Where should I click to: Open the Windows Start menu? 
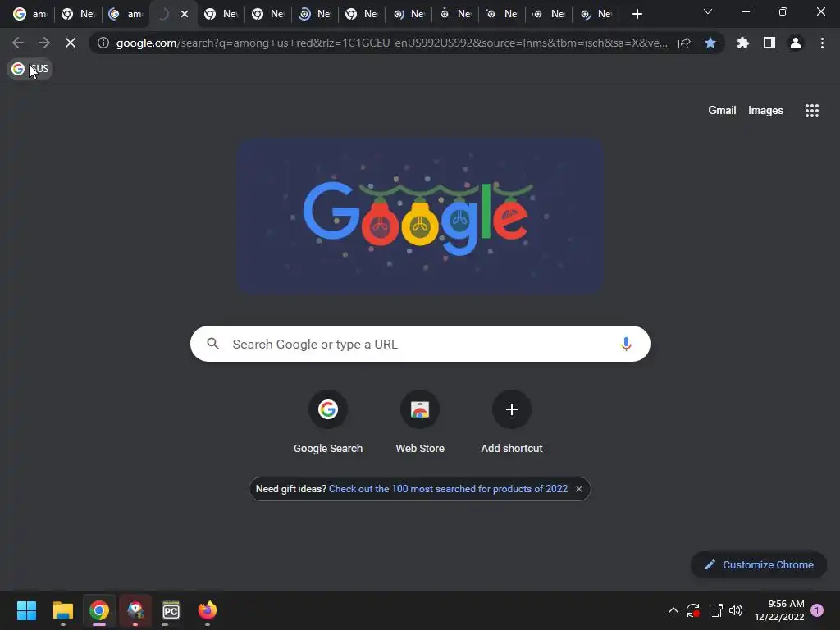[26, 610]
